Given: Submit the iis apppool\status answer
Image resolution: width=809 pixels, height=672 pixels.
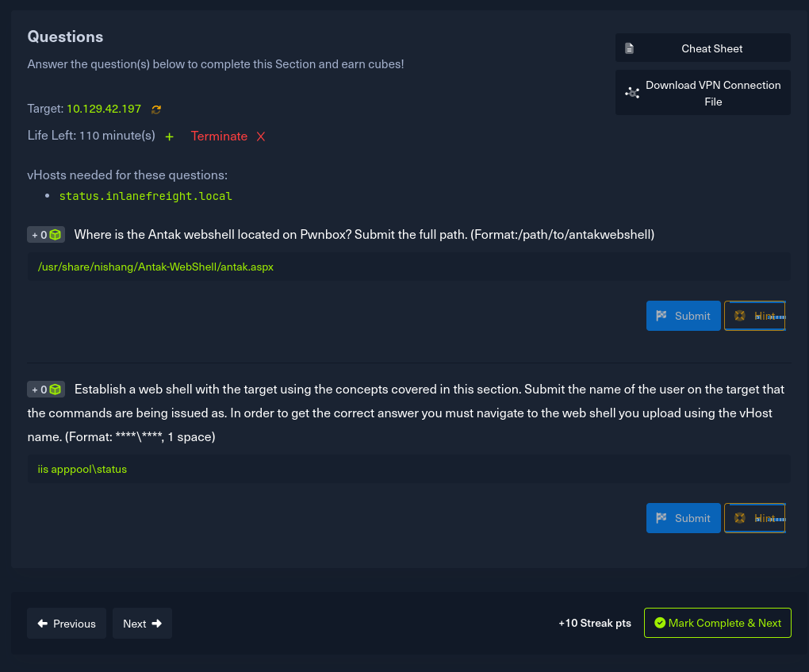Looking at the screenshot, I should 683,518.
